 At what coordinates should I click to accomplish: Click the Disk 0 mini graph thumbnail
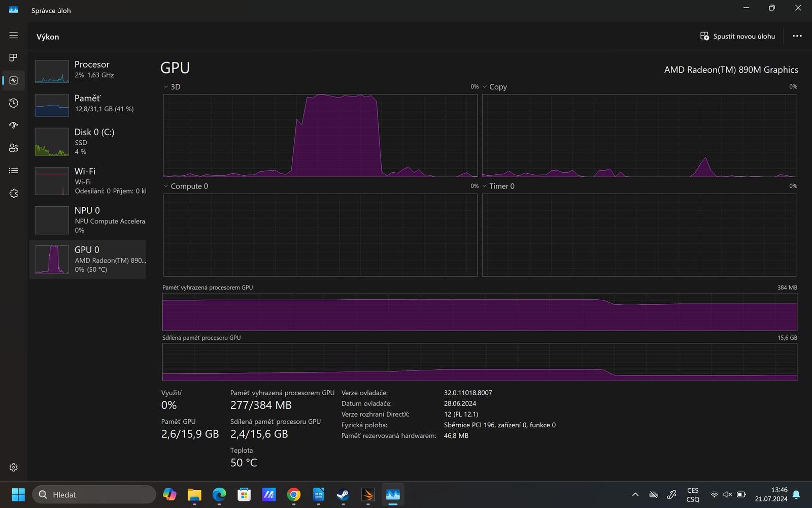pyautogui.click(x=52, y=142)
